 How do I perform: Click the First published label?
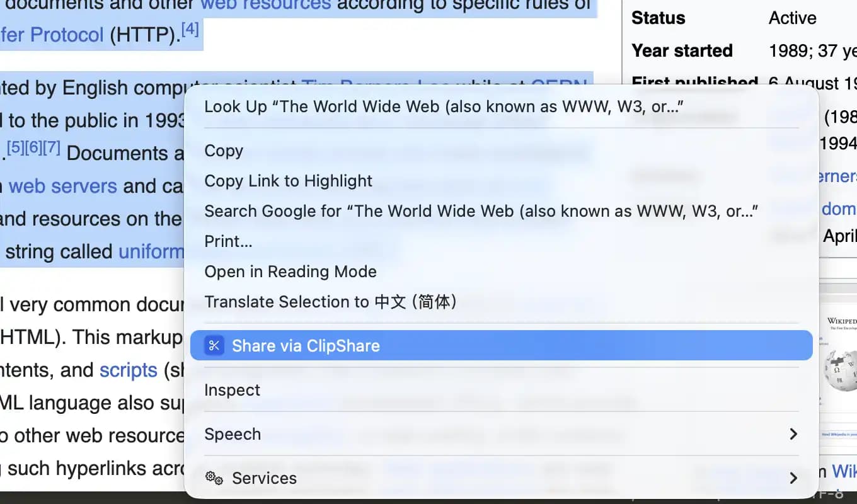[695, 83]
